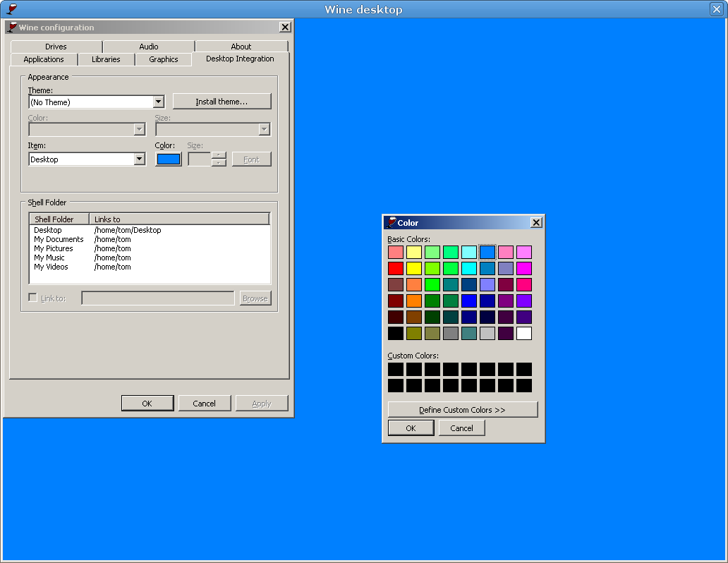Click the Link to path input field
Viewport: 728px width, 563px height.
click(x=158, y=298)
